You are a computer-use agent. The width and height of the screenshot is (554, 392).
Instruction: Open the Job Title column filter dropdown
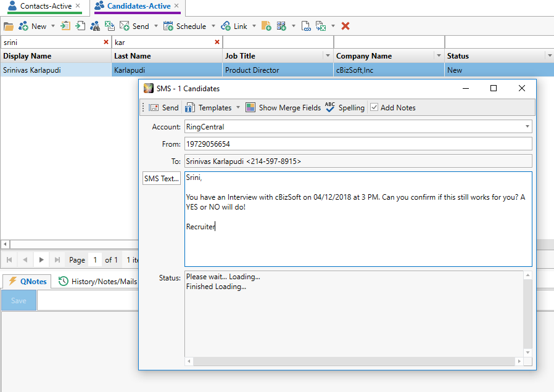coord(328,55)
